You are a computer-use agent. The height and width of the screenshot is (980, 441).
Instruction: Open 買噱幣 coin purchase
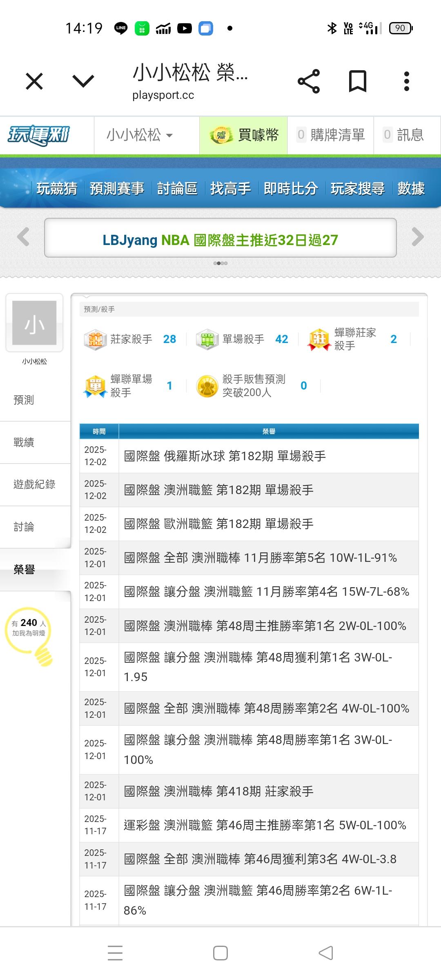pyautogui.click(x=244, y=135)
